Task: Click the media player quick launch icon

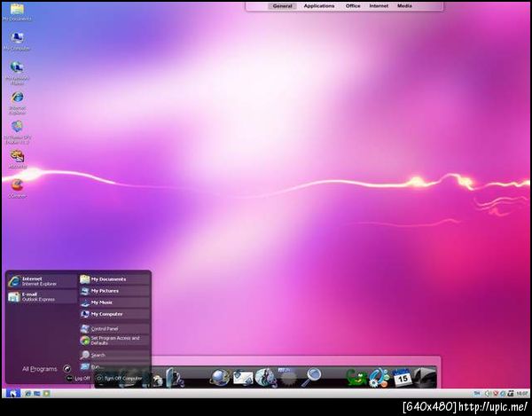Action: [46, 394]
